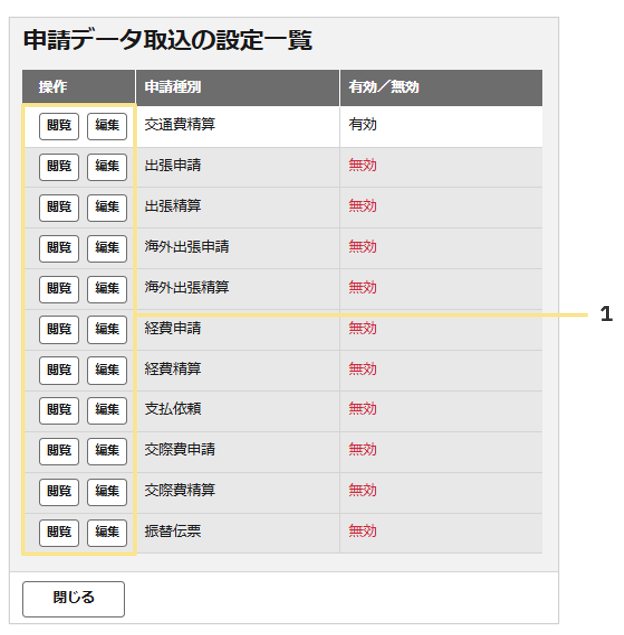Screen dimensions: 624x635
Task: Click 編集 button for 交通費精算 row
Action: pos(107,126)
